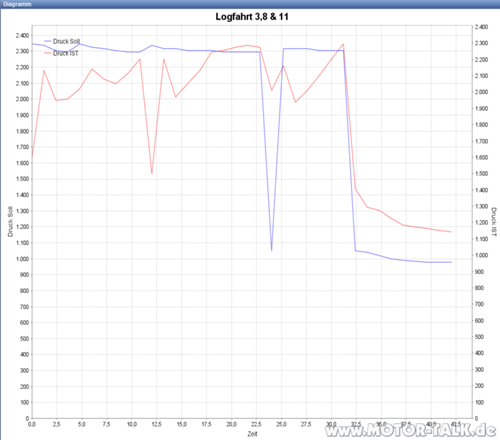The image size is (500, 440).
Task: Click left axis value 2.400
Action: coord(22,35)
